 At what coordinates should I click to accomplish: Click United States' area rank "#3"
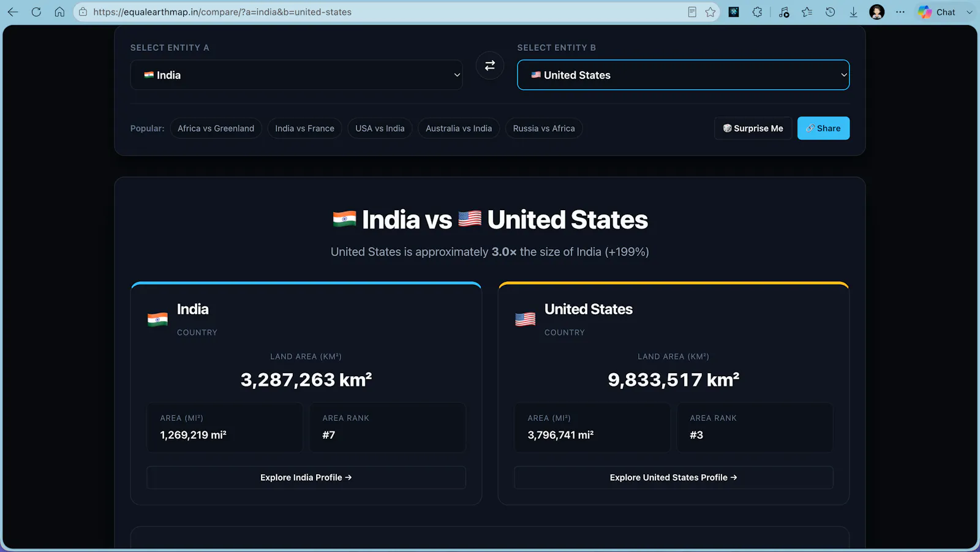point(696,435)
